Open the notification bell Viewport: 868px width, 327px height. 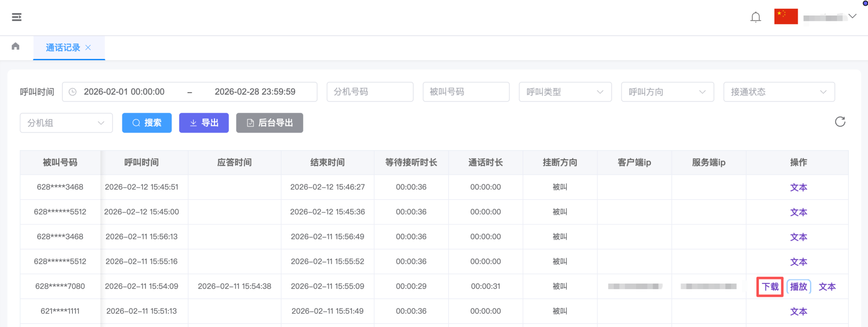tap(755, 17)
